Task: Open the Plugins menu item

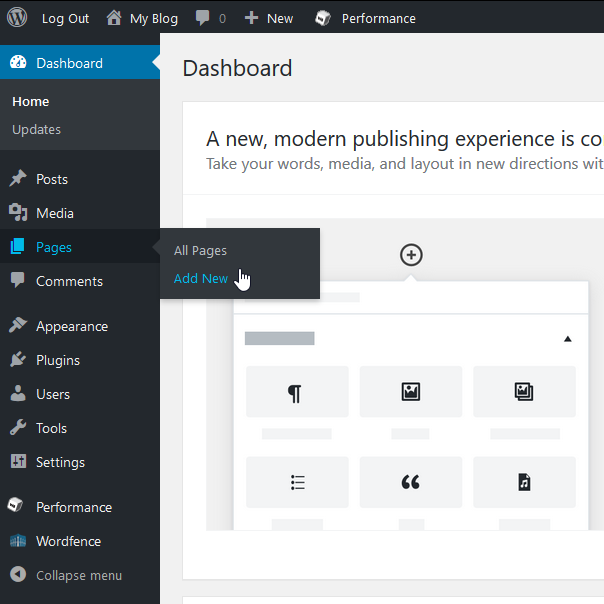Action: 57,360
